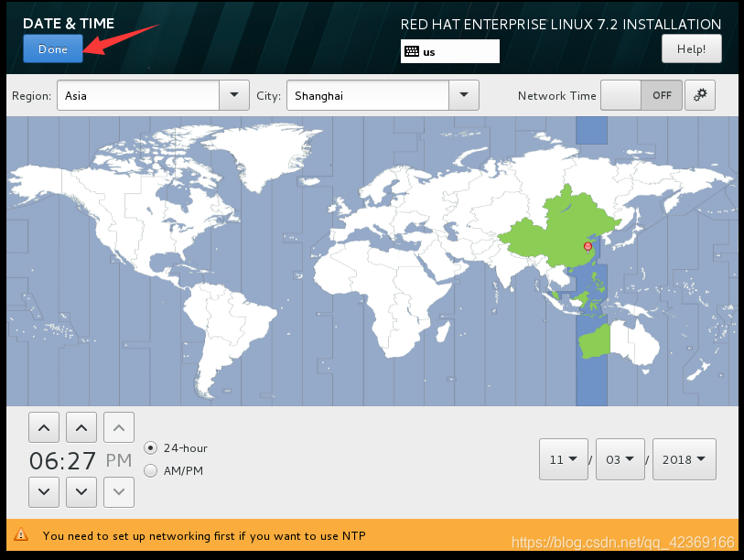The image size is (744, 560).
Task: Open the month dropdown showing 11
Action: pyautogui.click(x=563, y=459)
